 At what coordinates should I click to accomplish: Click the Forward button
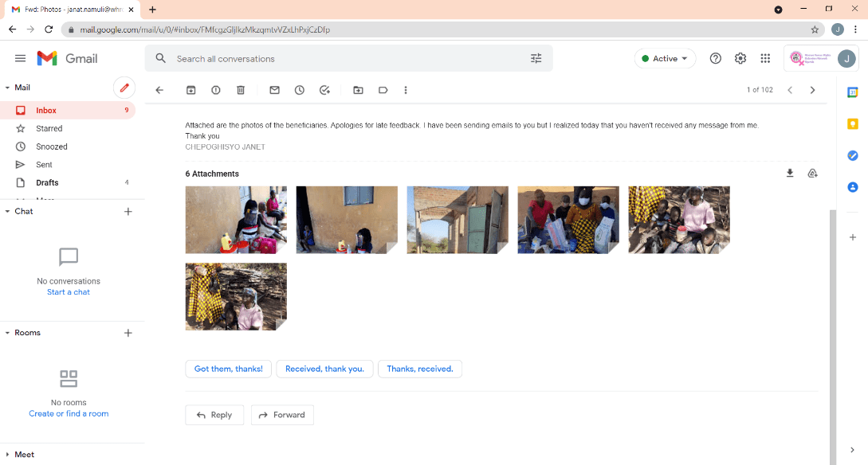coord(282,415)
